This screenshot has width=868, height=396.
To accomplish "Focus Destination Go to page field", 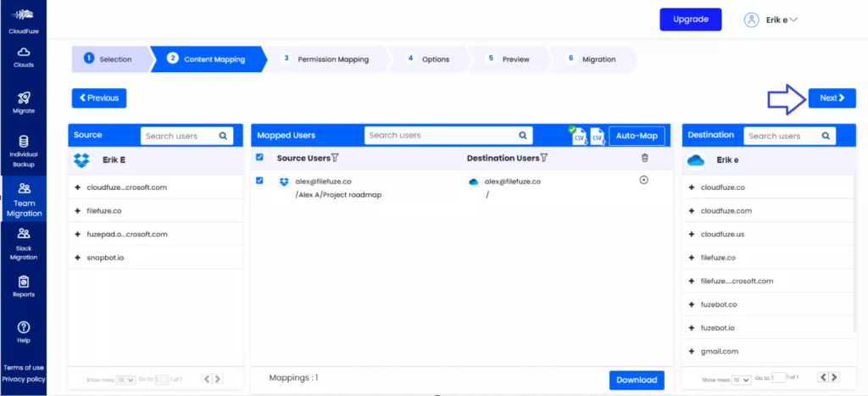I will point(778,377).
